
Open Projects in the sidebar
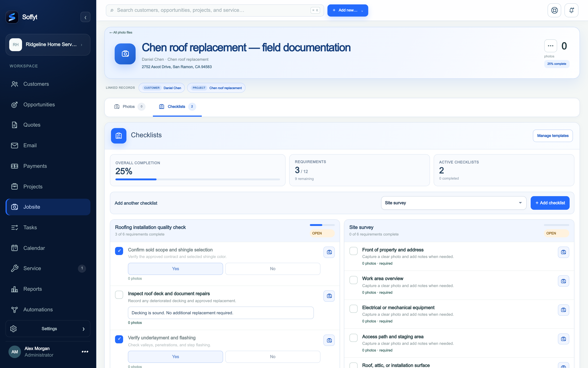click(x=48, y=187)
